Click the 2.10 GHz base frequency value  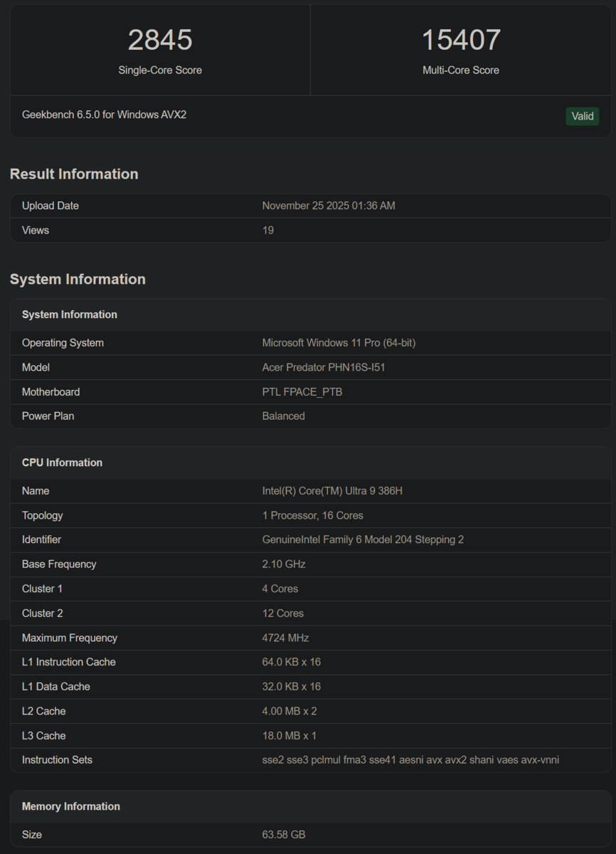283,564
